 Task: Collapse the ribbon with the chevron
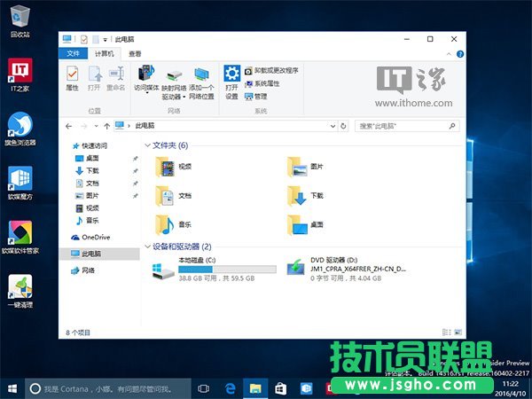tap(449, 54)
